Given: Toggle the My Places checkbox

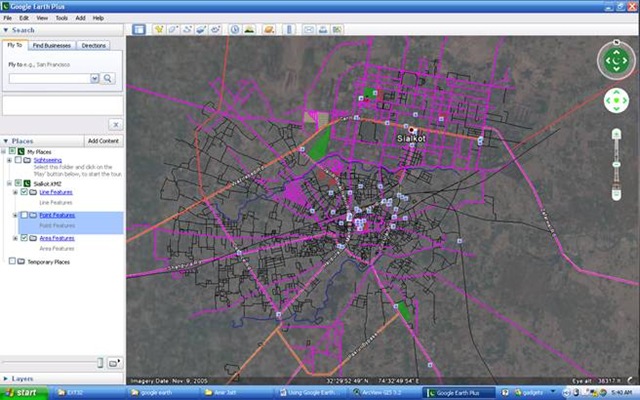Looking at the screenshot, I should tap(12, 151).
